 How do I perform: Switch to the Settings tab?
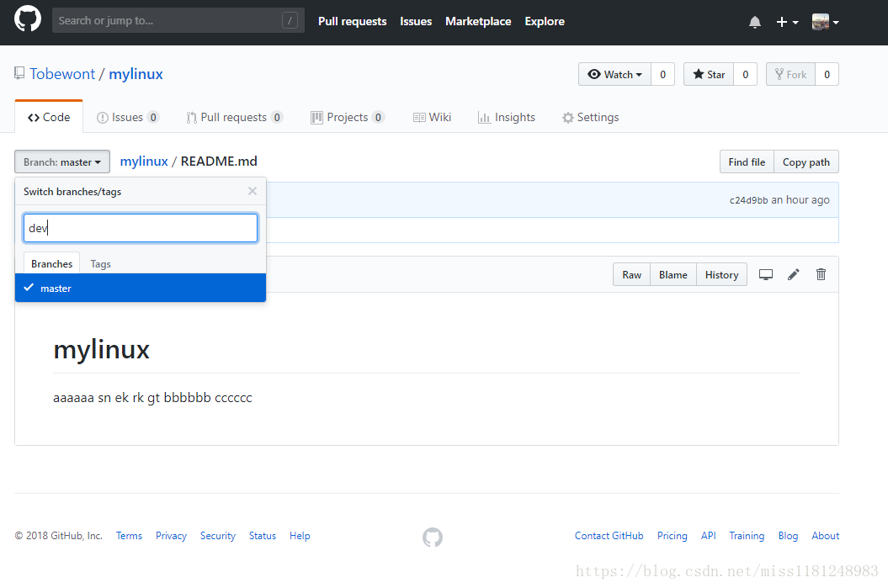pos(590,117)
